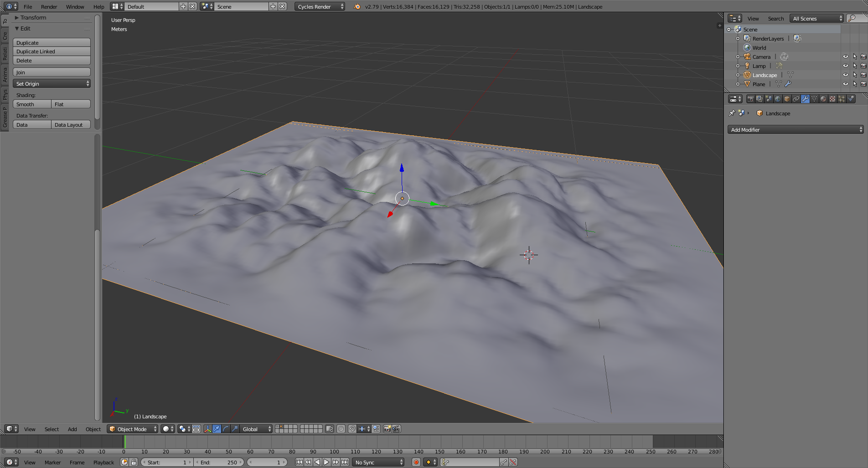The image size is (868, 468).
Task: Open the Marker menu in timeline
Action: [53, 462]
